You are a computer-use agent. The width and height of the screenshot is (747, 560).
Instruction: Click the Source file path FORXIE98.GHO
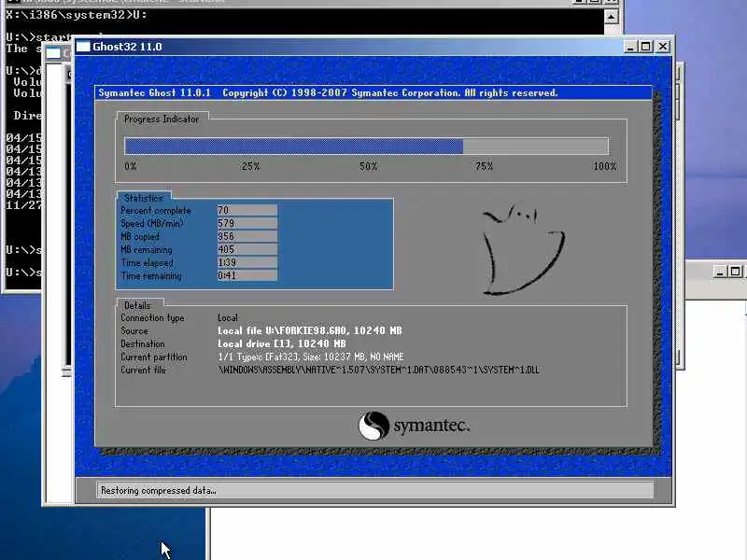pos(310,330)
